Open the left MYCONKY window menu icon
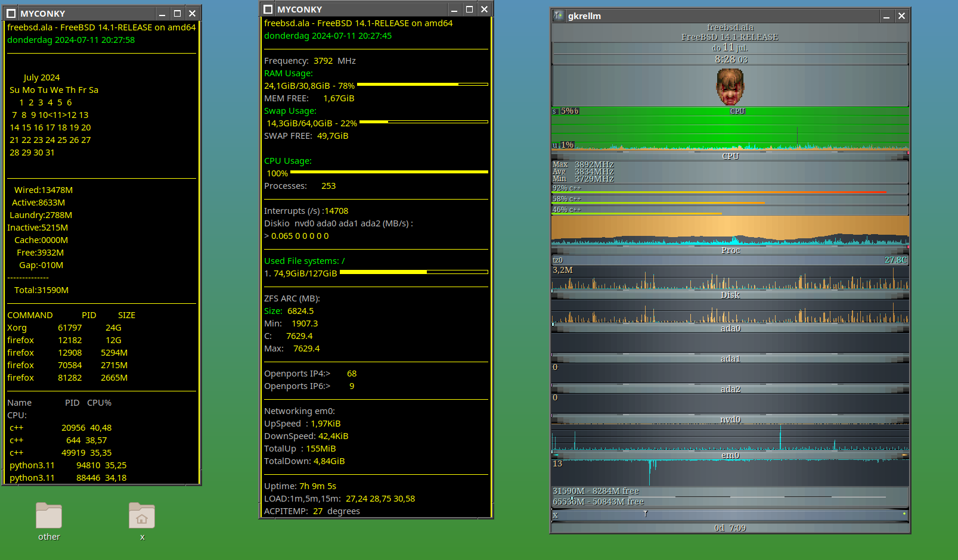 coord(11,13)
